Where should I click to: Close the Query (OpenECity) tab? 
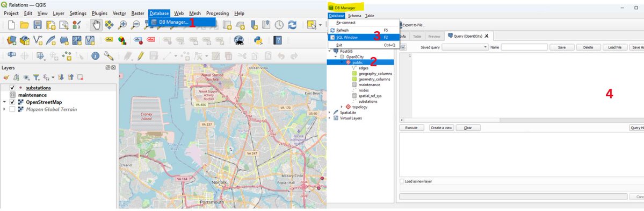pos(487,36)
